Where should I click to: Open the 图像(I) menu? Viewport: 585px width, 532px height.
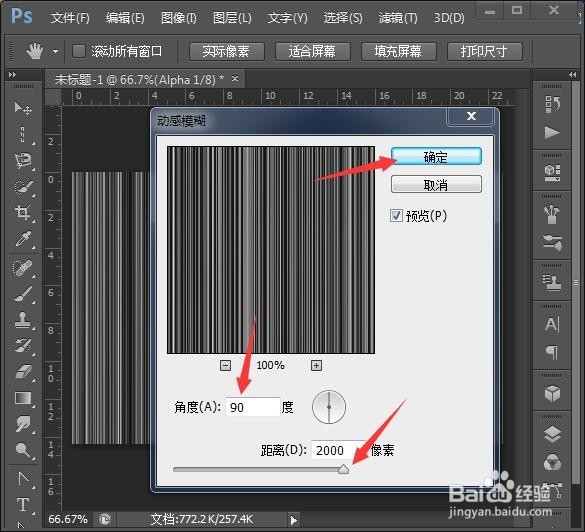[178, 18]
